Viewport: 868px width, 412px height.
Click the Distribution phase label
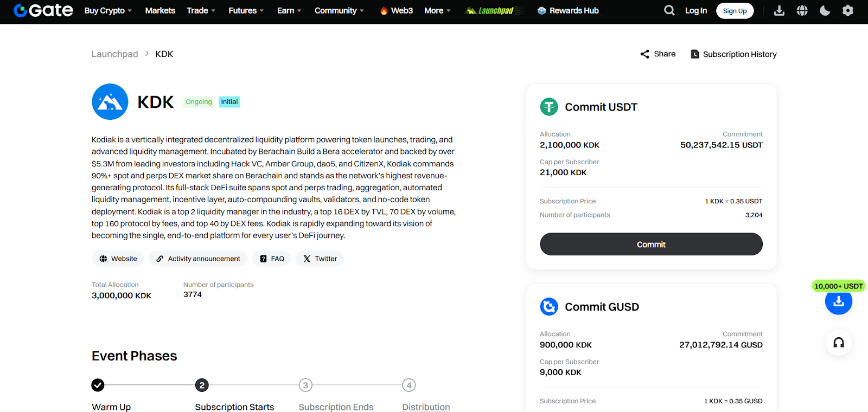click(426, 407)
